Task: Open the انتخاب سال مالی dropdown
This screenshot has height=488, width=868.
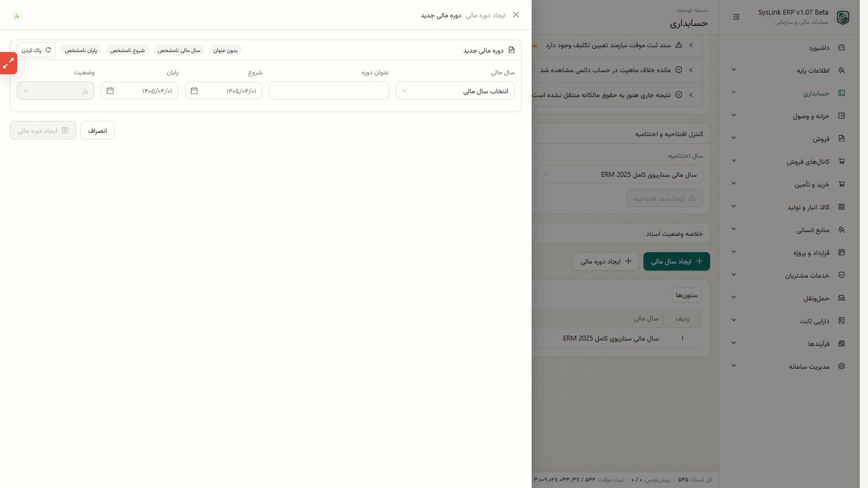Action: [455, 91]
